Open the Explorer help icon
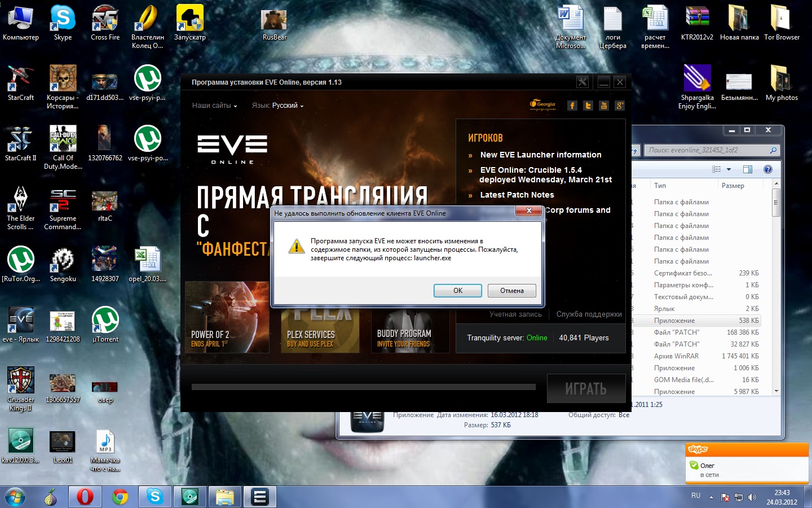Image resolution: width=812 pixels, height=508 pixels. [x=767, y=169]
